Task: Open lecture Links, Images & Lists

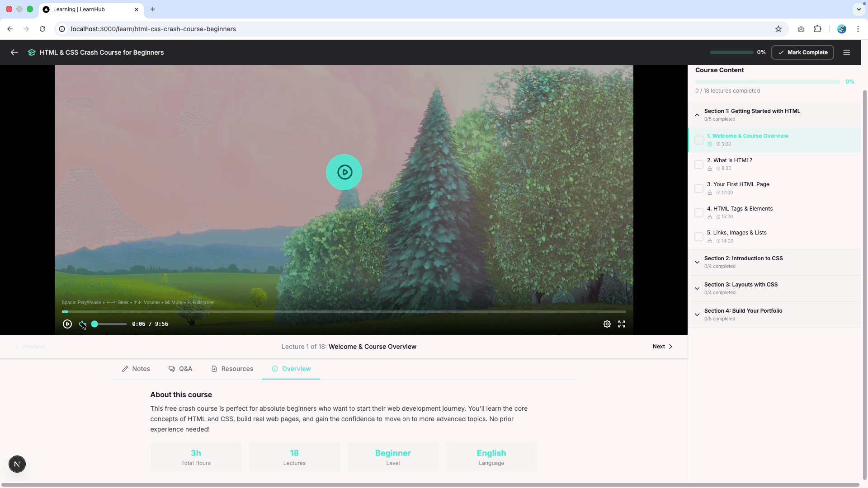Action: pyautogui.click(x=774, y=237)
